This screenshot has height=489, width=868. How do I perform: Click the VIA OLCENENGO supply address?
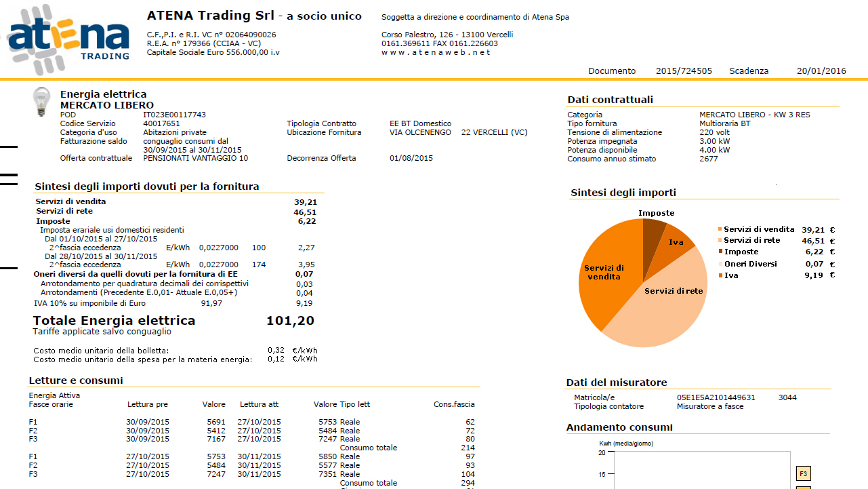[x=419, y=132]
